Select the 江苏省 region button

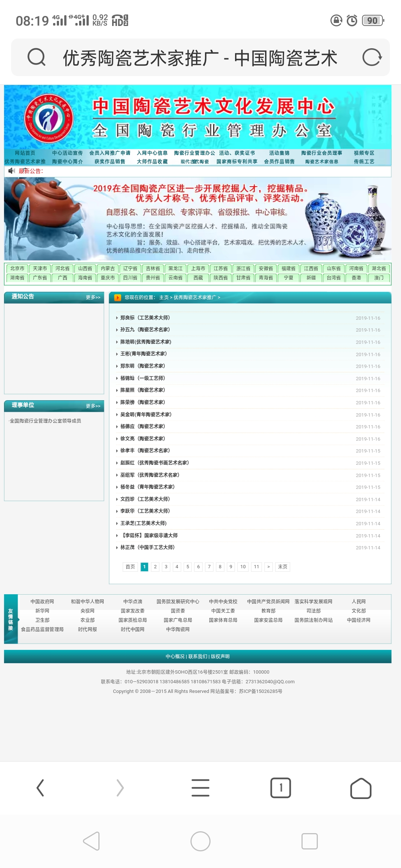[221, 269]
